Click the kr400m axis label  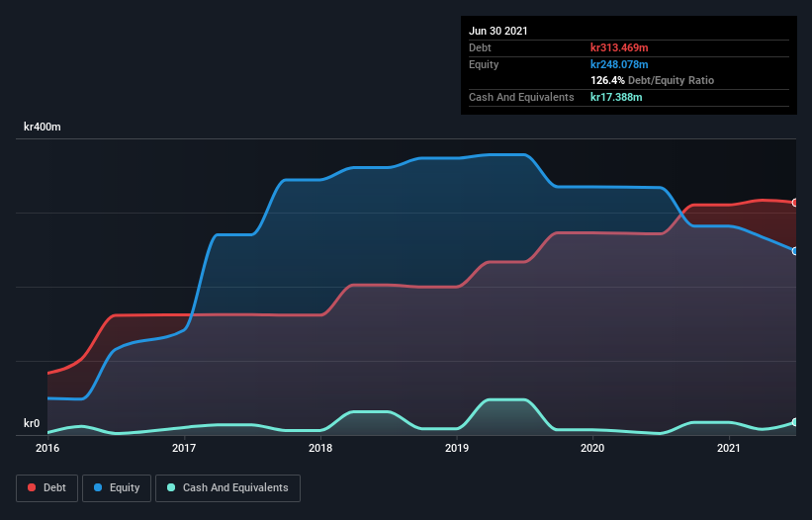click(x=43, y=127)
